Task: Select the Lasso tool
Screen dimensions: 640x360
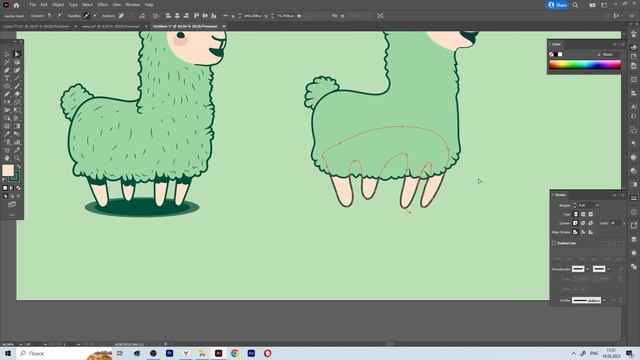Action: [x=17, y=62]
